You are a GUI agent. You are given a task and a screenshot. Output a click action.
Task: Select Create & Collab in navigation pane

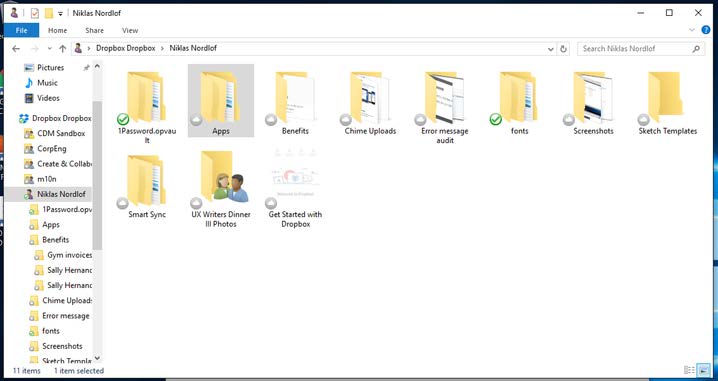pos(64,164)
